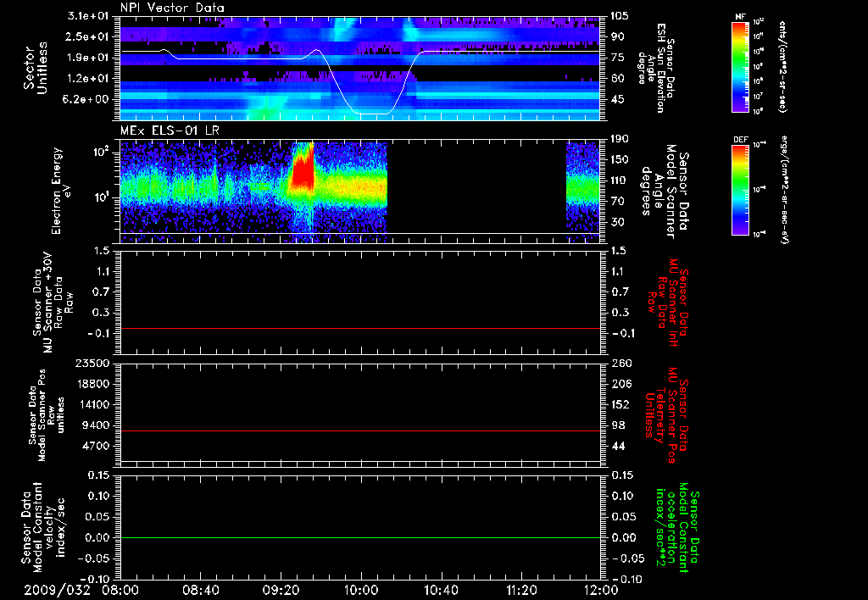
Task: Click the '08:00' time tick label
Action: pos(120,590)
